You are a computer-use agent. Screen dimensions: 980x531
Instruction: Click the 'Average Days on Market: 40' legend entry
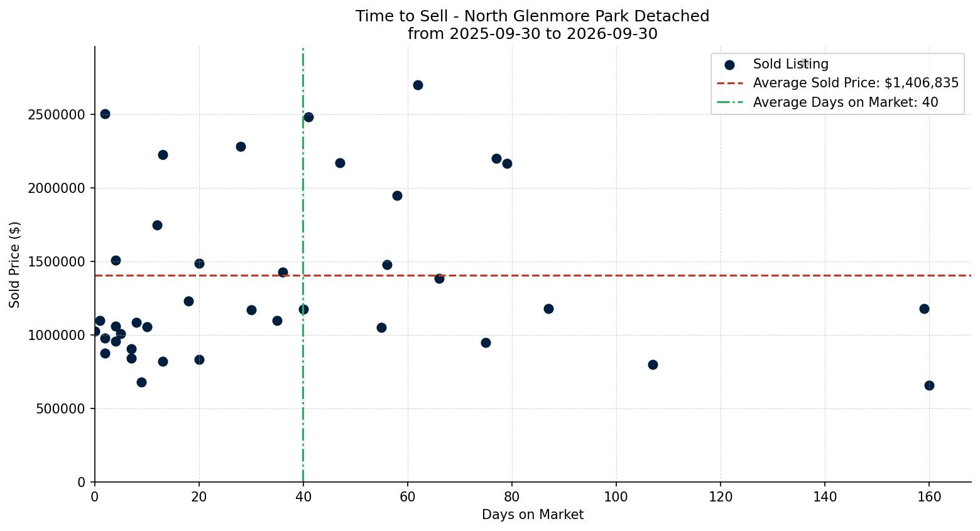click(846, 102)
